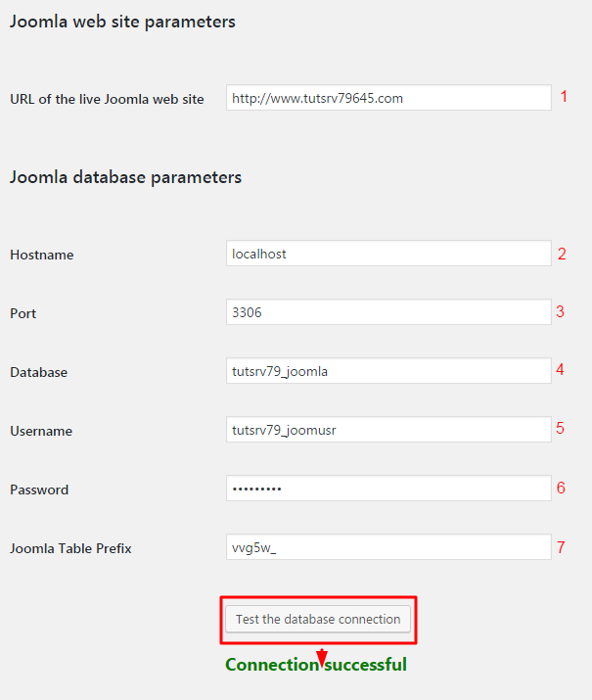This screenshot has height=700, width=592.
Task: Click red annotation number 1 beside URL field
Action: point(564,96)
